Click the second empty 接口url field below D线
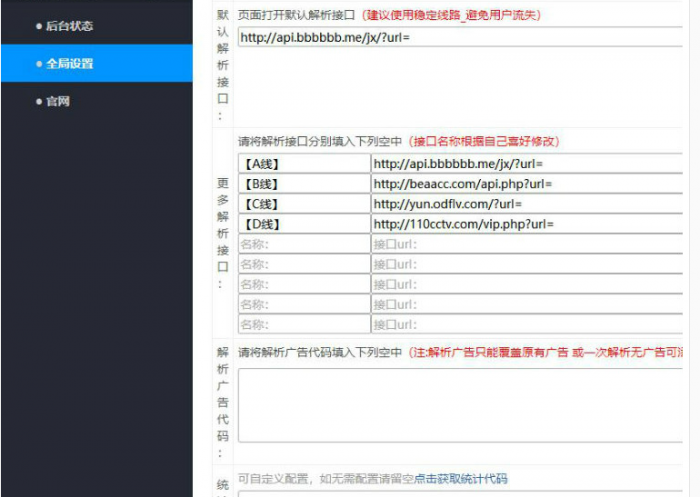Image resolution: width=700 pixels, height=497 pixels. point(527,264)
